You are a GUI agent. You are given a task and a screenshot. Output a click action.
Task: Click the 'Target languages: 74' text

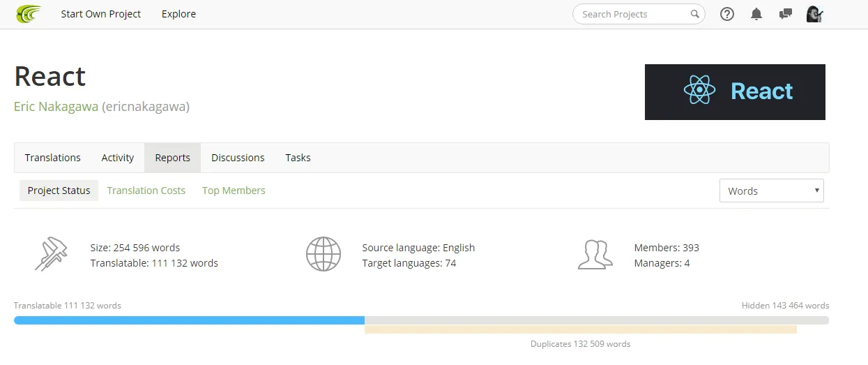coord(409,263)
